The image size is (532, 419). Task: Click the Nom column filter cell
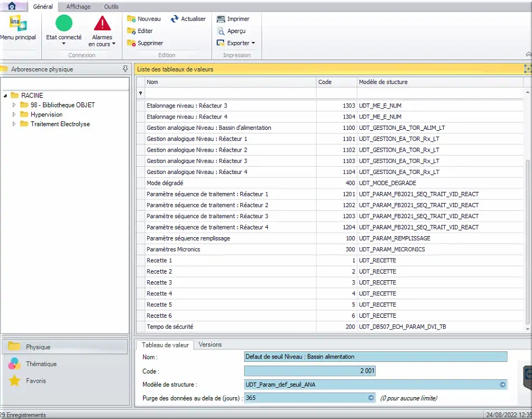pyautogui.click(x=230, y=93)
